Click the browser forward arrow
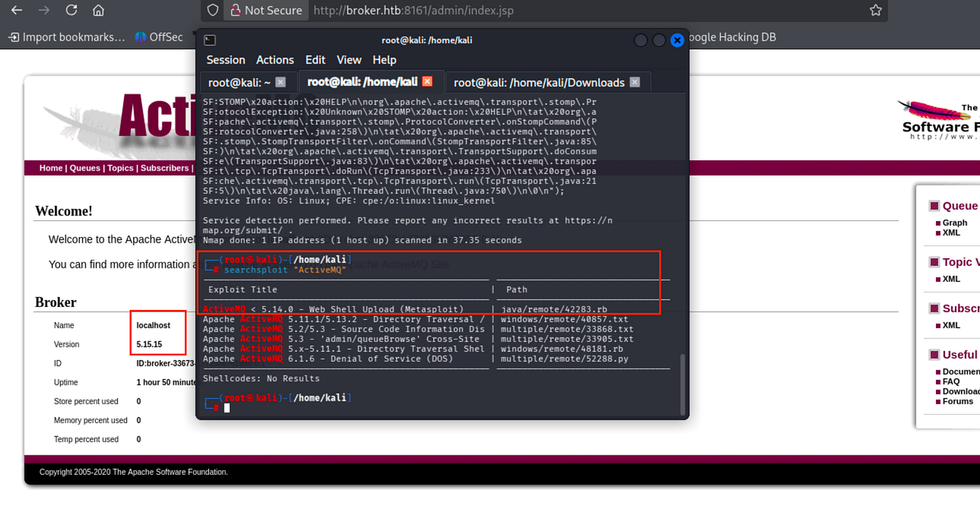 (44, 10)
